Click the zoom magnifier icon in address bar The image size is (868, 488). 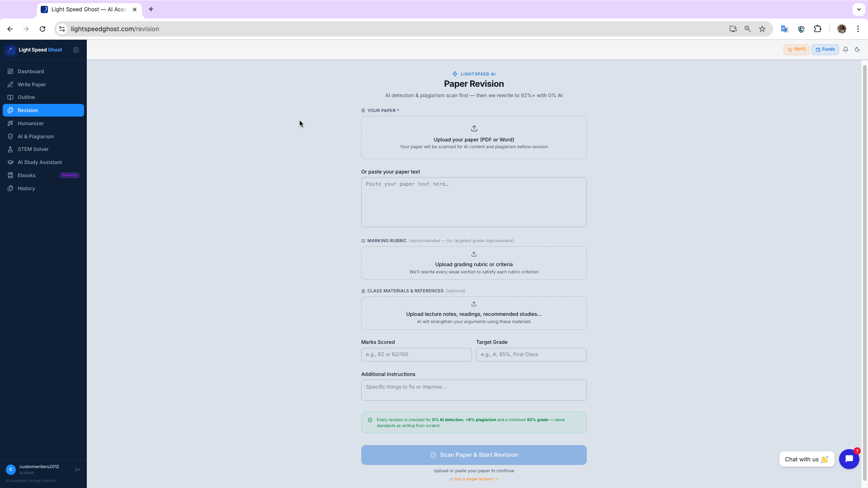click(x=747, y=29)
